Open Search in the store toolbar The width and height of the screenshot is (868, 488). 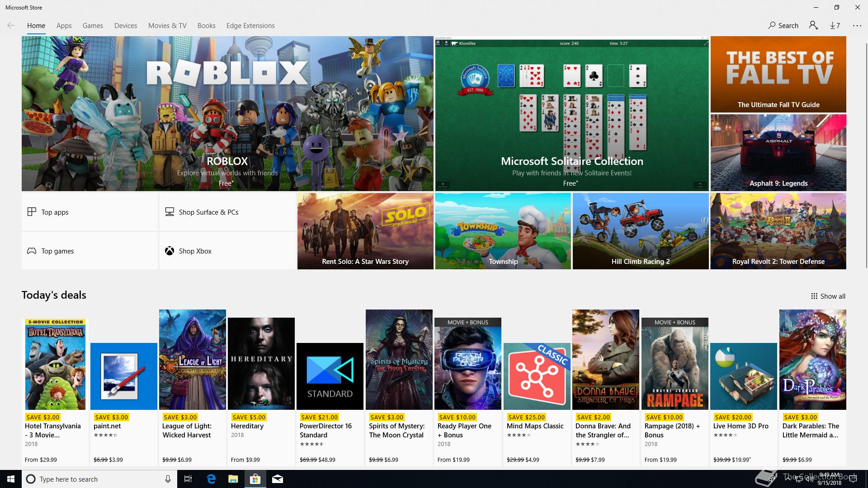pyautogui.click(x=783, y=25)
